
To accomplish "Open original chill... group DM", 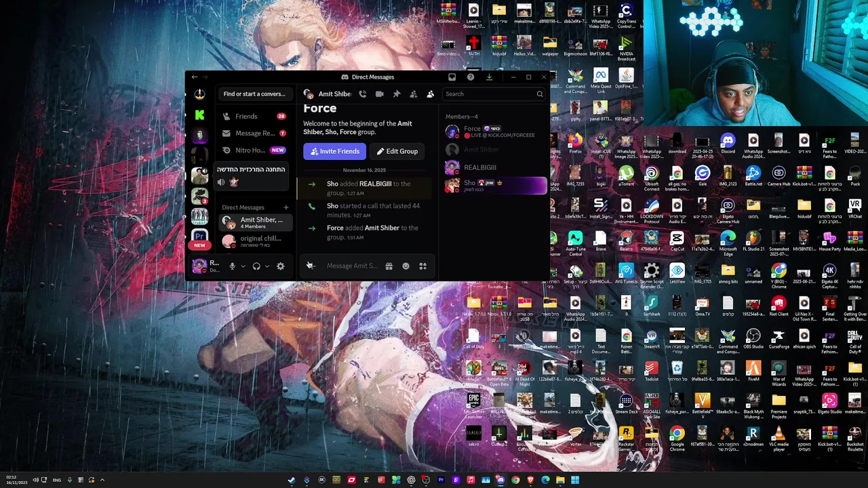I will pyautogui.click(x=255, y=241).
